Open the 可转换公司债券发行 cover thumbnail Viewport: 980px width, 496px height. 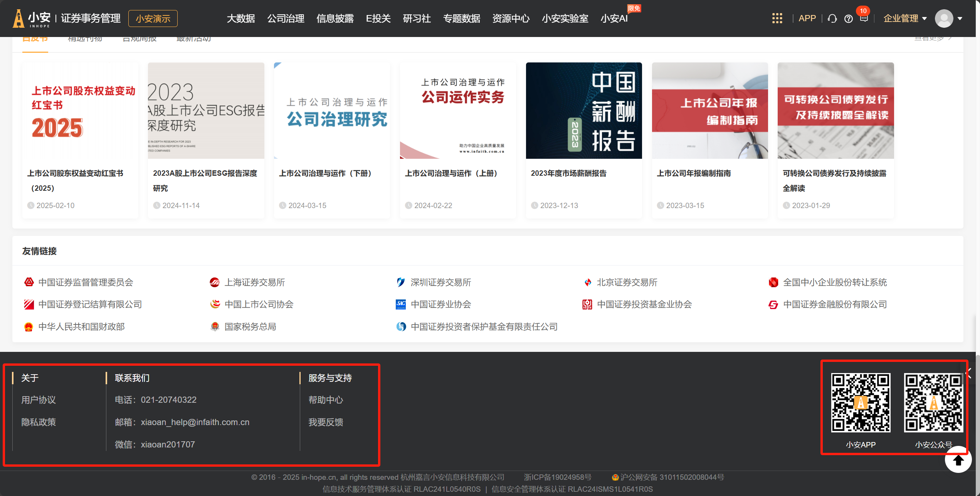pyautogui.click(x=835, y=111)
